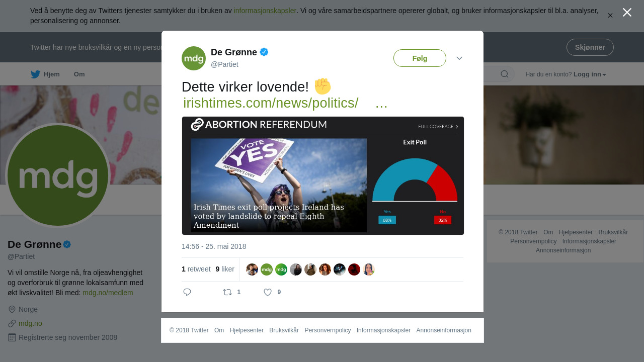
Task: Close the tweet modal with large X
Action: click(x=627, y=13)
